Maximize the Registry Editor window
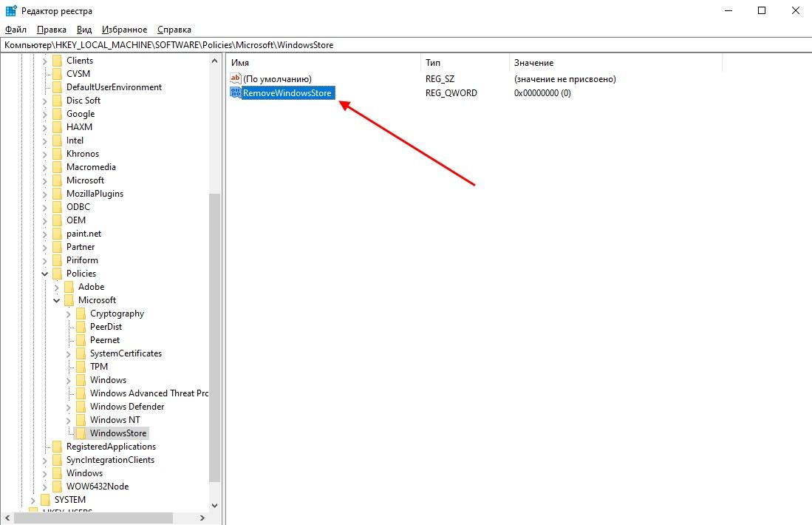 (762, 10)
